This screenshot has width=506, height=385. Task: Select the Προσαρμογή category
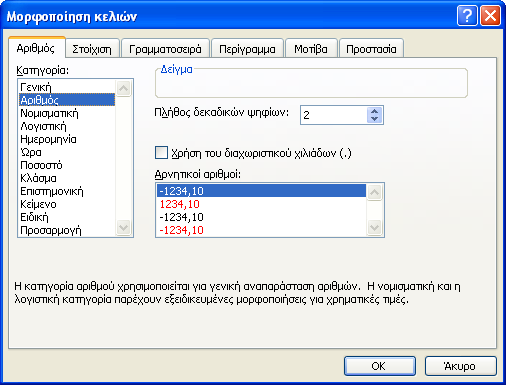[51, 230]
